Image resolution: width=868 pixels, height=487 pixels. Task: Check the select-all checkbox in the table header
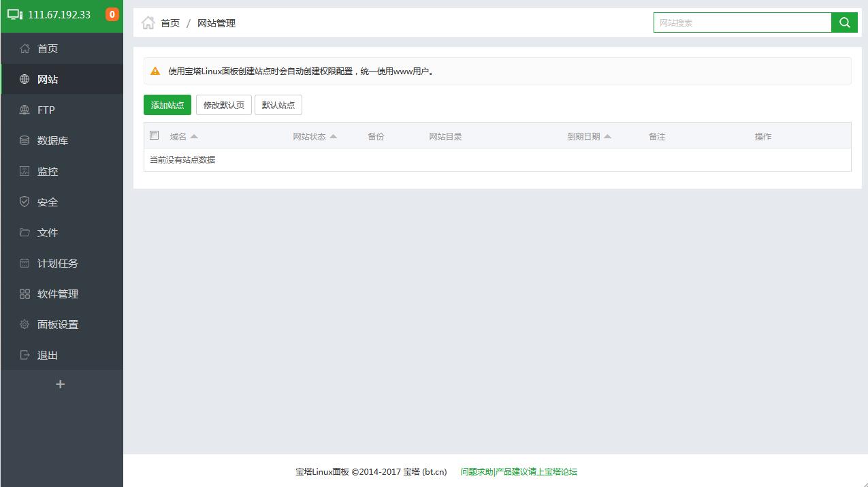pos(154,135)
